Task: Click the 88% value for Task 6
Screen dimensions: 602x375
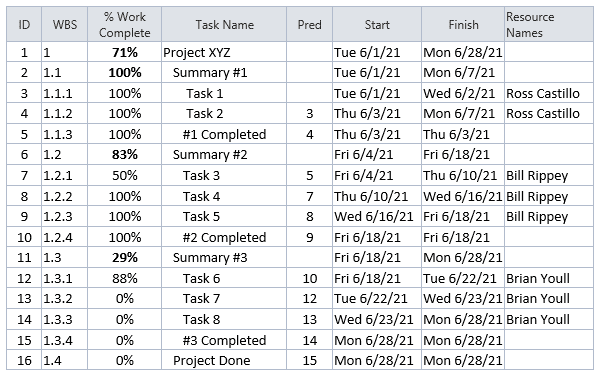Action: click(124, 278)
